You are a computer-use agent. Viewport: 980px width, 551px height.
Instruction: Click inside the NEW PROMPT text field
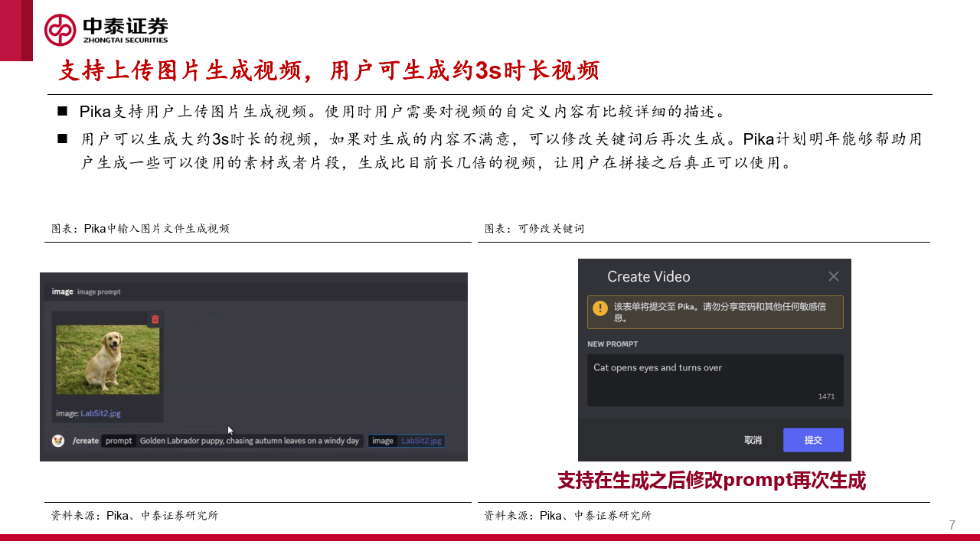click(x=714, y=380)
